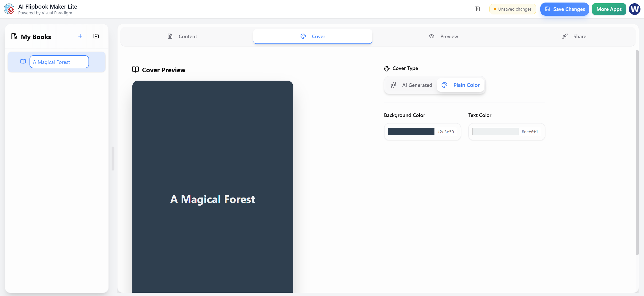Click the AI Flipbook Maker Lite logo

point(9,9)
